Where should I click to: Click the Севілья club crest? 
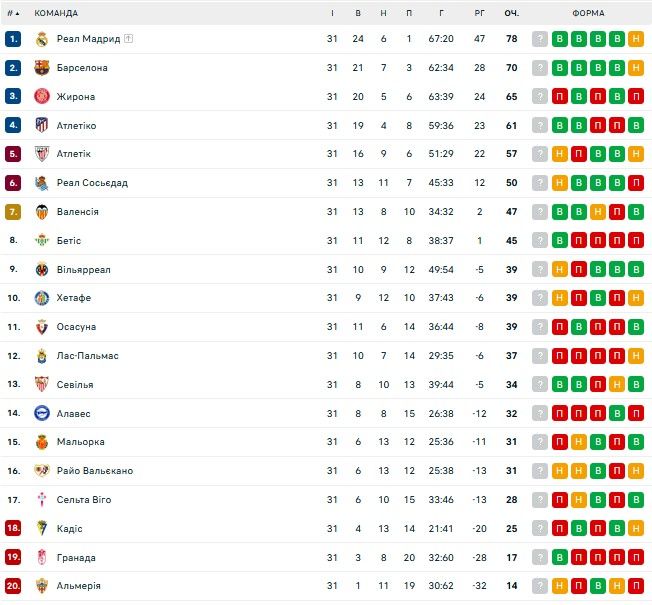pos(41,385)
